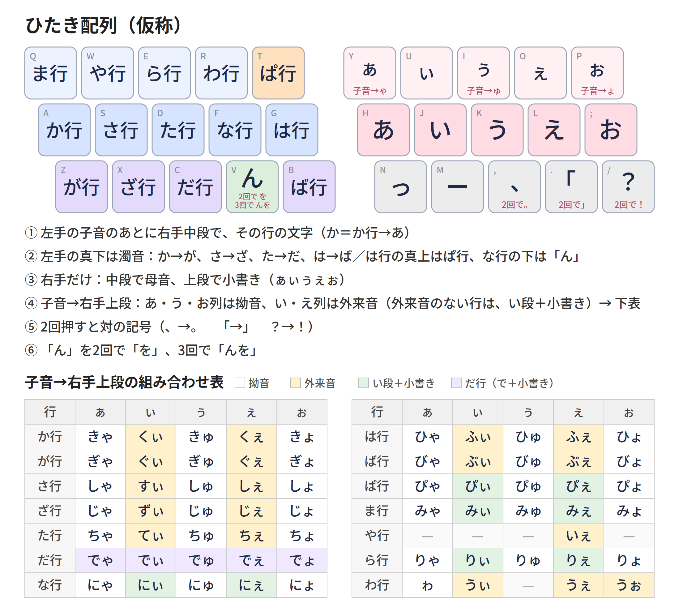
Task: Click the table cell きゃ
Action: [100, 437]
